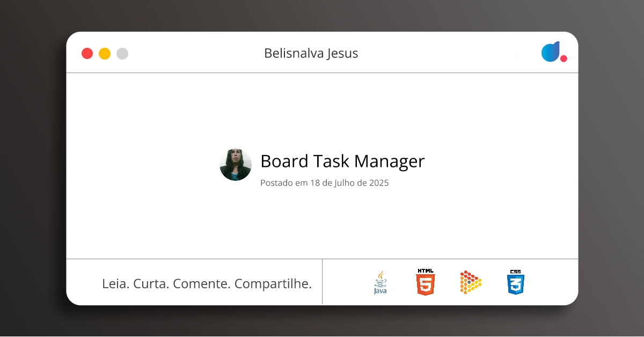Click the yellow window dot
This screenshot has width=644, height=337.
[x=105, y=54]
